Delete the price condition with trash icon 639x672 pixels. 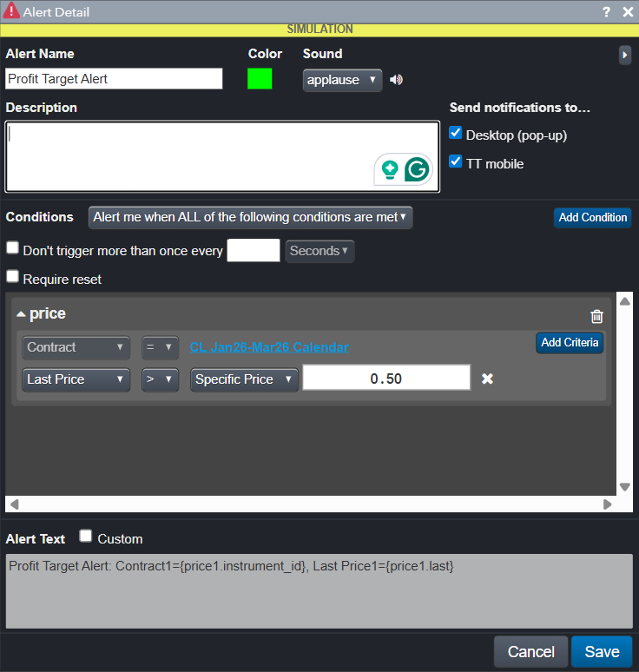pos(596,317)
